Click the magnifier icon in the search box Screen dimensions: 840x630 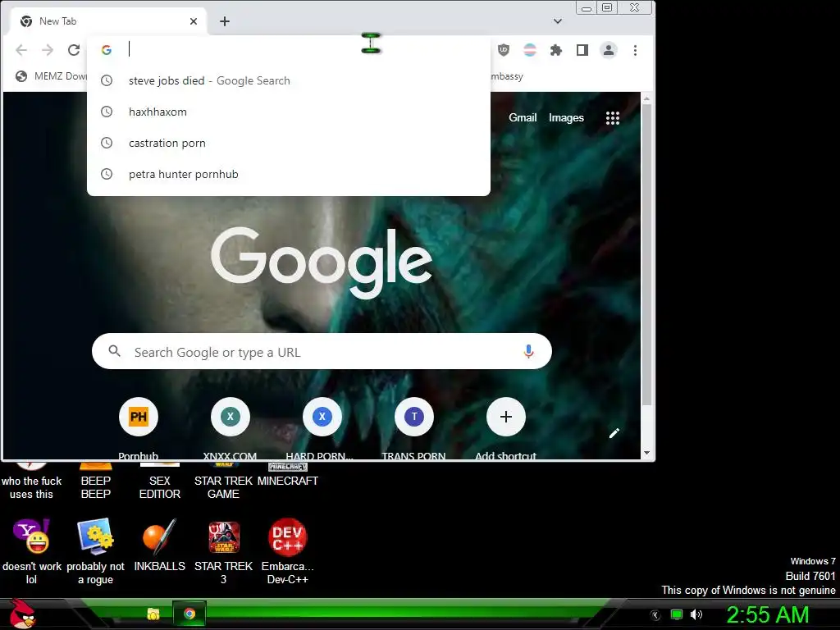click(114, 351)
